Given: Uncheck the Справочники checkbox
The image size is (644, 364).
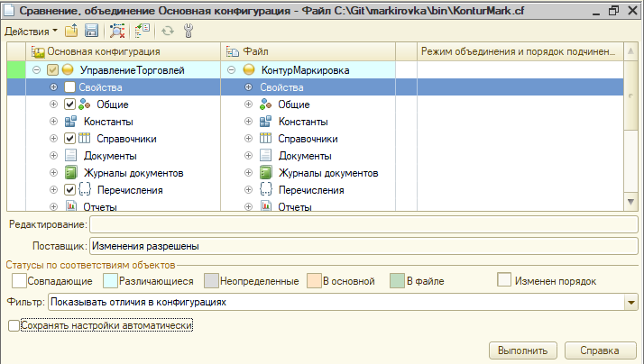Looking at the screenshot, I should (69, 138).
